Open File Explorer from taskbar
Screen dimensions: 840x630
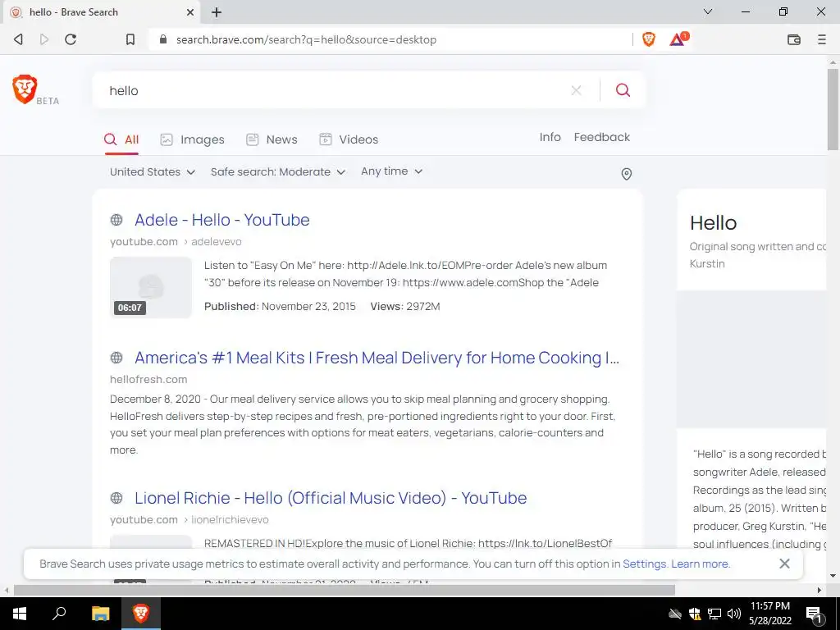[100, 614]
